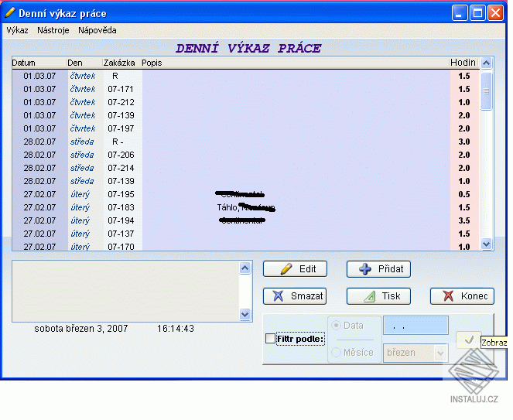This screenshot has width=513, height=420.
Task: Click the note box scroll up arrow
Action: [x=245, y=268]
